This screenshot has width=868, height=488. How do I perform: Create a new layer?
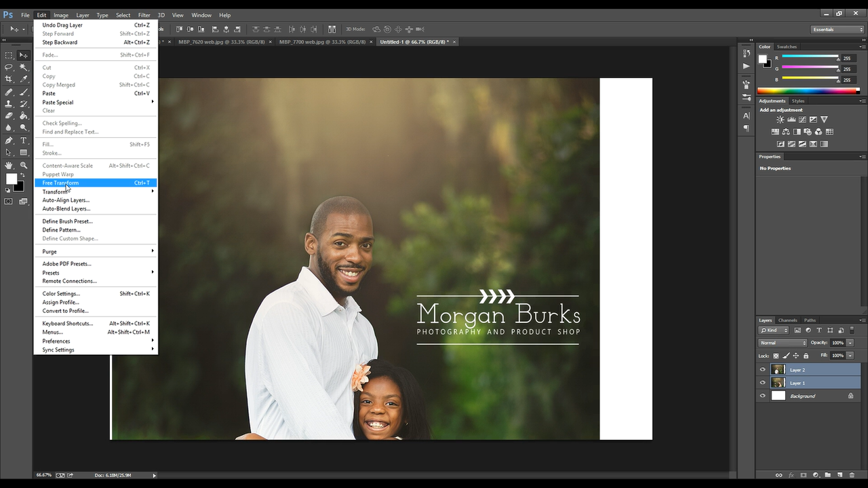coord(840,475)
